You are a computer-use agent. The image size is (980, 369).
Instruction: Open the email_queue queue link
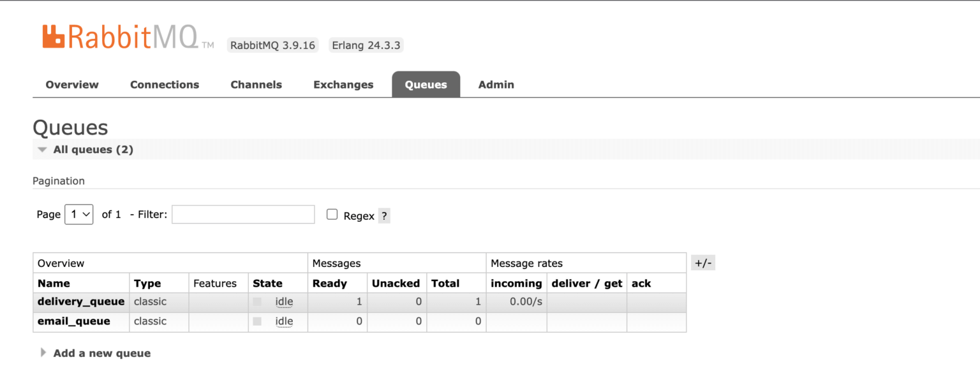pyautogui.click(x=74, y=321)
